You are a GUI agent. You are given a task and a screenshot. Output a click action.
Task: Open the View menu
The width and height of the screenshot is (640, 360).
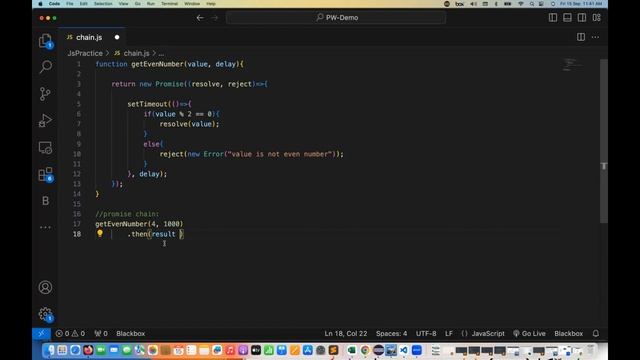pos(123,4)
